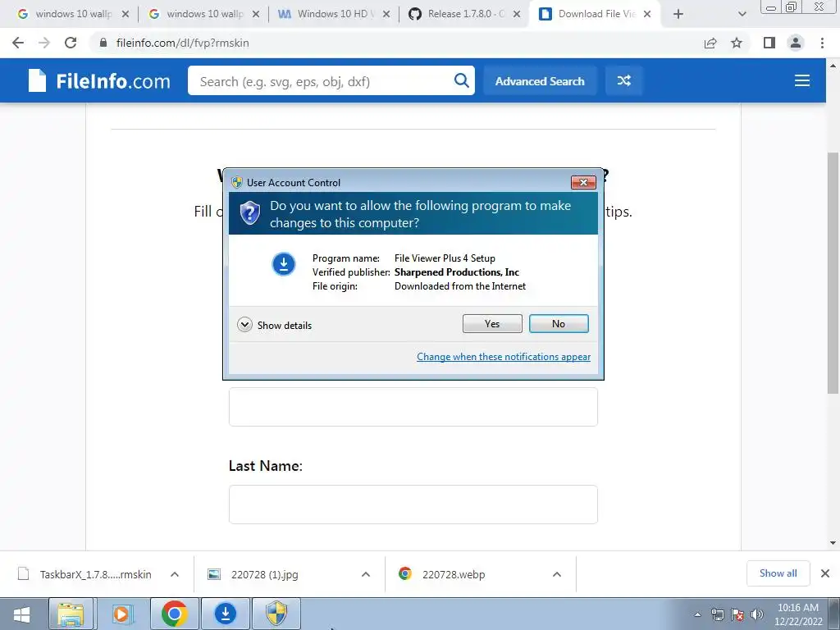Click the FileInfo.com logo

(99, 81)
